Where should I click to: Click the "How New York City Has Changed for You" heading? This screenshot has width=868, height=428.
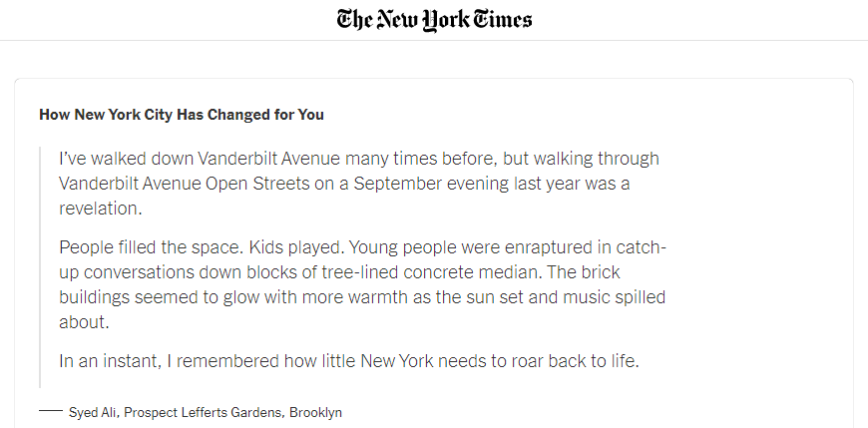[x=182, y=115]
